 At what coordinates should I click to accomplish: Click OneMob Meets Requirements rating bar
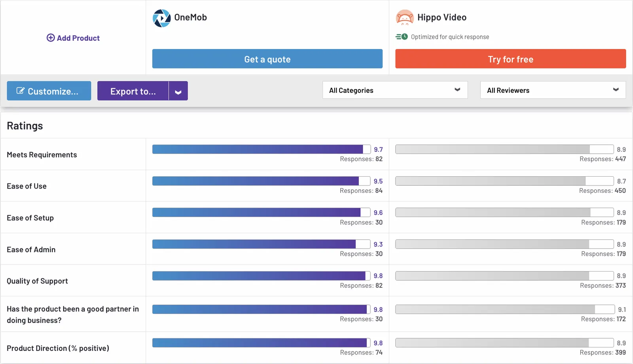(x=262, y=149)
